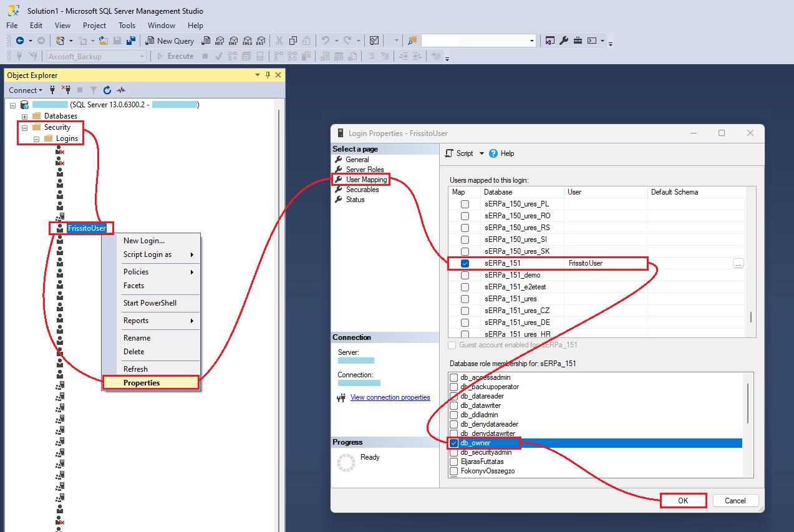This screenshot has width=794, height=532.
Task: Click the DMX query icon
Action: [x=233, y=41]
